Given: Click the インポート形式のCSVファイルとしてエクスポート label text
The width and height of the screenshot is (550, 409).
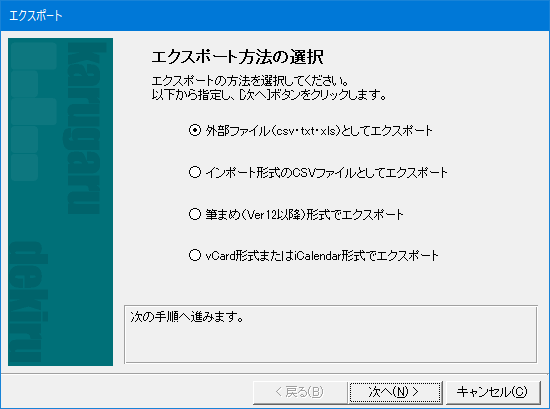Looking at the screenshot, I should coord(326,173).
